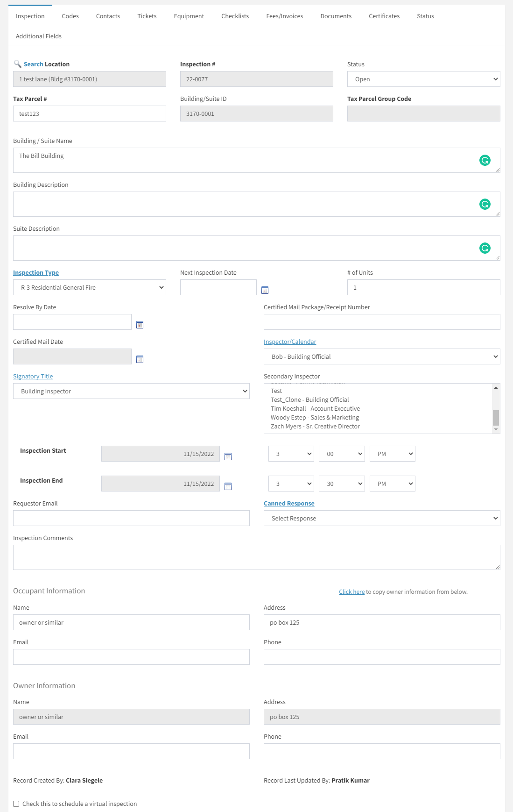Screen dimensions: 513x812
Task: Open the Signatory Title dropdown
Action: (x=131, y=391)
